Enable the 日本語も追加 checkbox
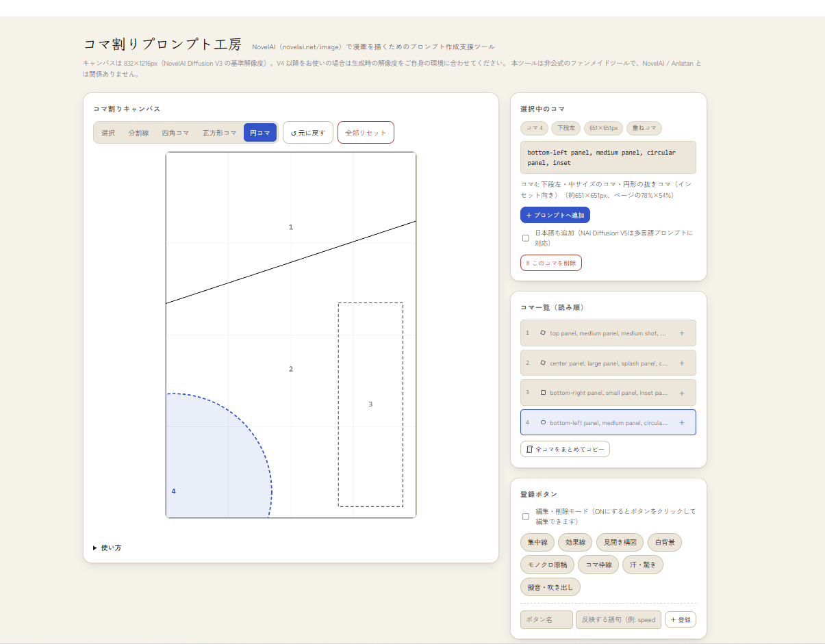The height and width of the screenshot is (644, 825). point(526,238)
